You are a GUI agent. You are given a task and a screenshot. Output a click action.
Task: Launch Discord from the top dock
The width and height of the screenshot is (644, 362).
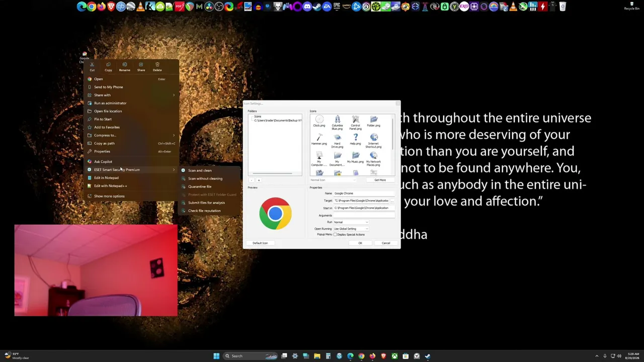coord(307,7)
